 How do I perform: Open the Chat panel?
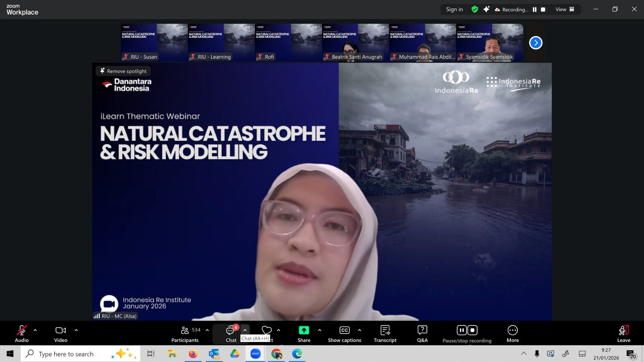(231, 334)
